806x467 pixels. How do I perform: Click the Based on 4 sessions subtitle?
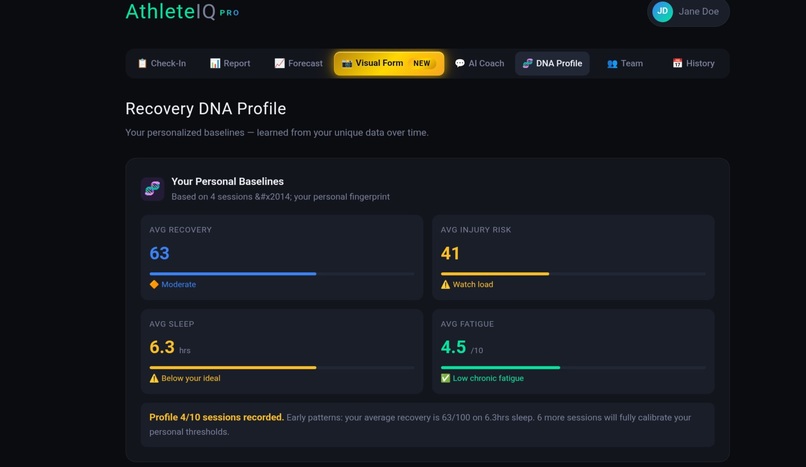coord(280,197)
